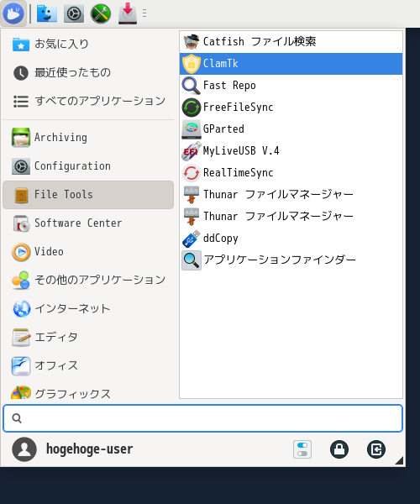Launch ddCopy USB tool
The height and width of the screenshot is (504, 420).
[x=291, y=239]
